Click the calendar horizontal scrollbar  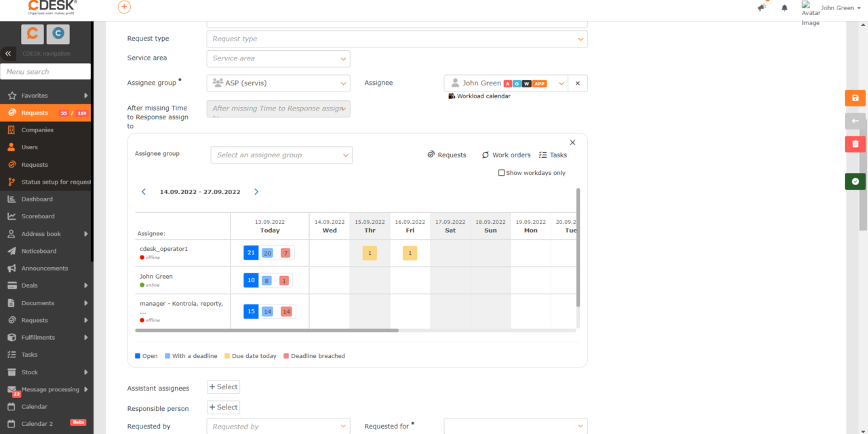tap(267, 330)
